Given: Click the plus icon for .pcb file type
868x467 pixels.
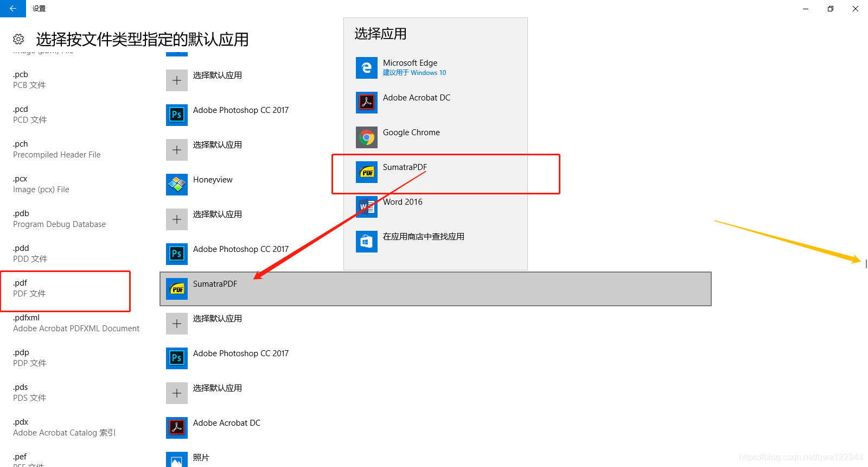Looking at the screenshot, I should point(177,80).
